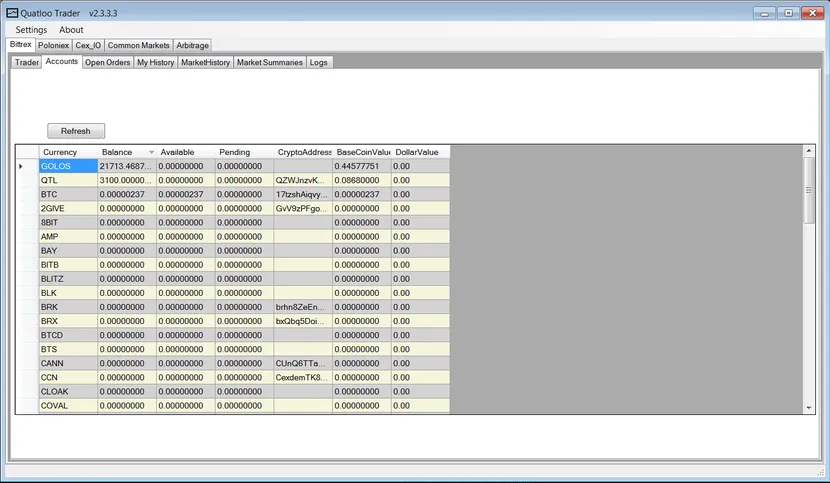Screen dimensions: 830x483
Task: Click the Refresh button
Action: (x=76, y=131)
